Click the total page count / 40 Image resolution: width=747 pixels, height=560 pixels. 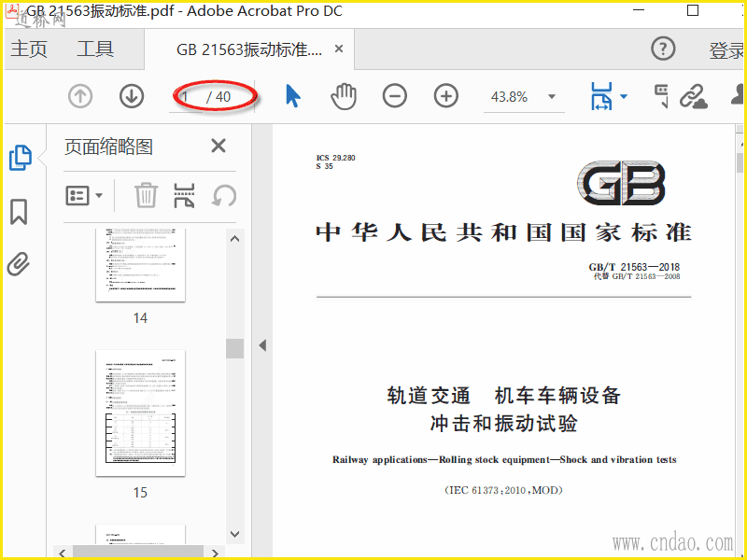pos(218,97)
